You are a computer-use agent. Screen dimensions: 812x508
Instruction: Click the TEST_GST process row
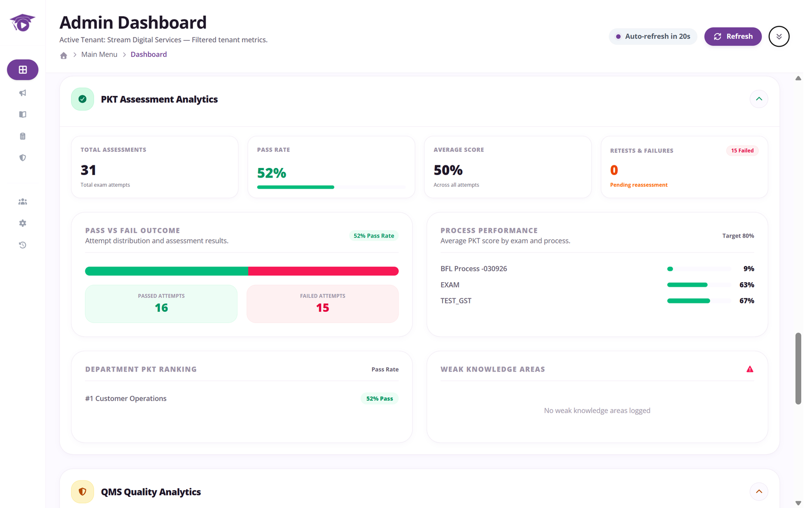tap(597, 301)
